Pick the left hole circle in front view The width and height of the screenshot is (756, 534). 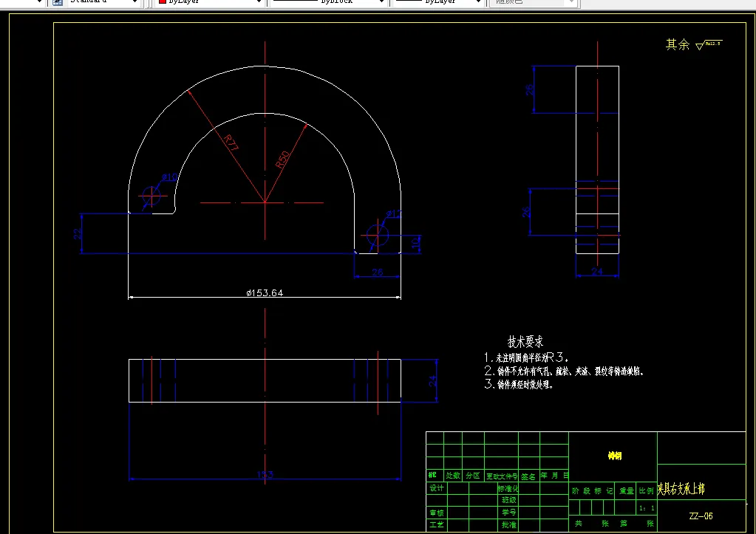click(x=151, y=196)
